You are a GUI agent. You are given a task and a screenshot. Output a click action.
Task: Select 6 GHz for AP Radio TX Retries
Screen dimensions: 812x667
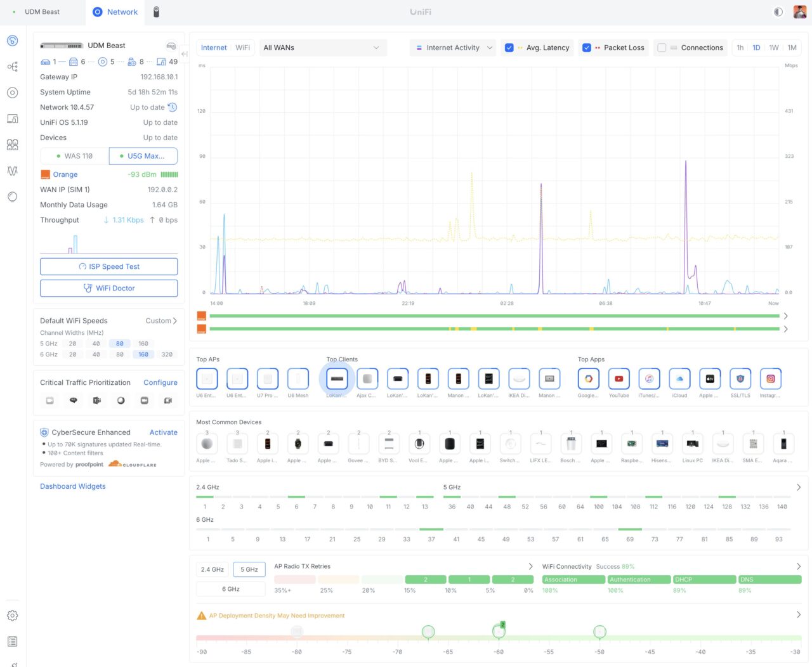[231, 589]
